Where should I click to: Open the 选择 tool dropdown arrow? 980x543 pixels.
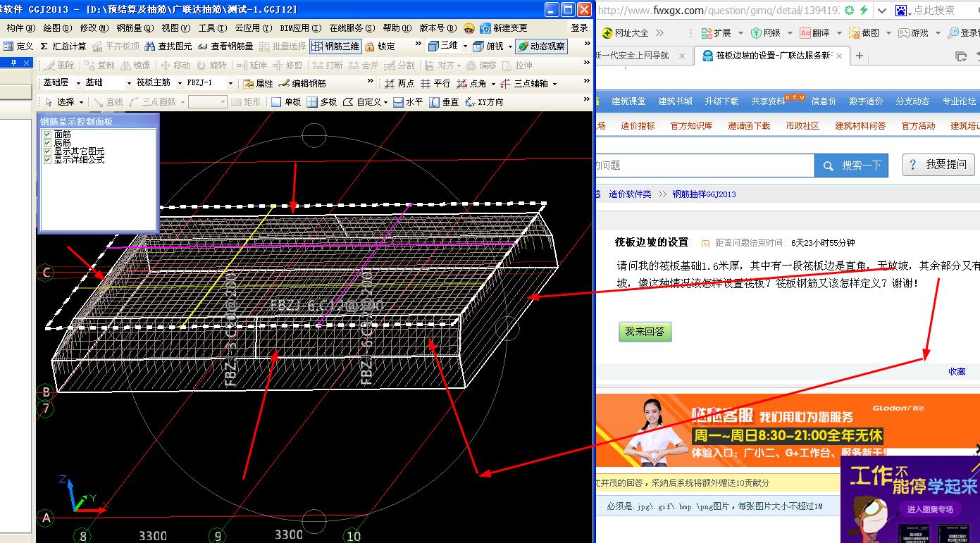pos(80,102)
